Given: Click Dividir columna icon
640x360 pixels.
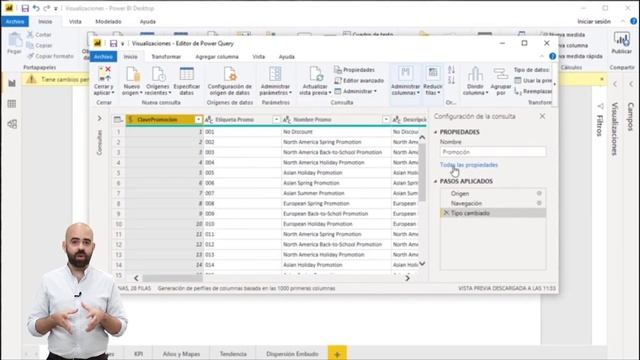Looking at the screenshot, I should point(475,74).
